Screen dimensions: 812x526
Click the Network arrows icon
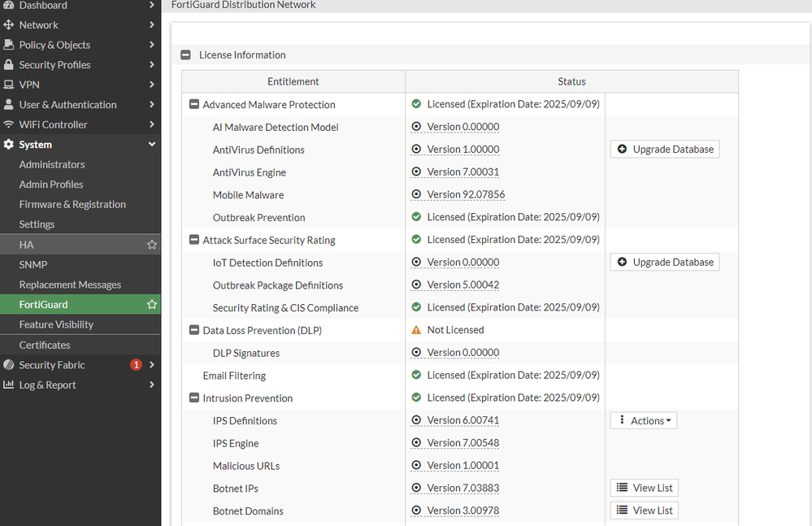coord(8,25)
